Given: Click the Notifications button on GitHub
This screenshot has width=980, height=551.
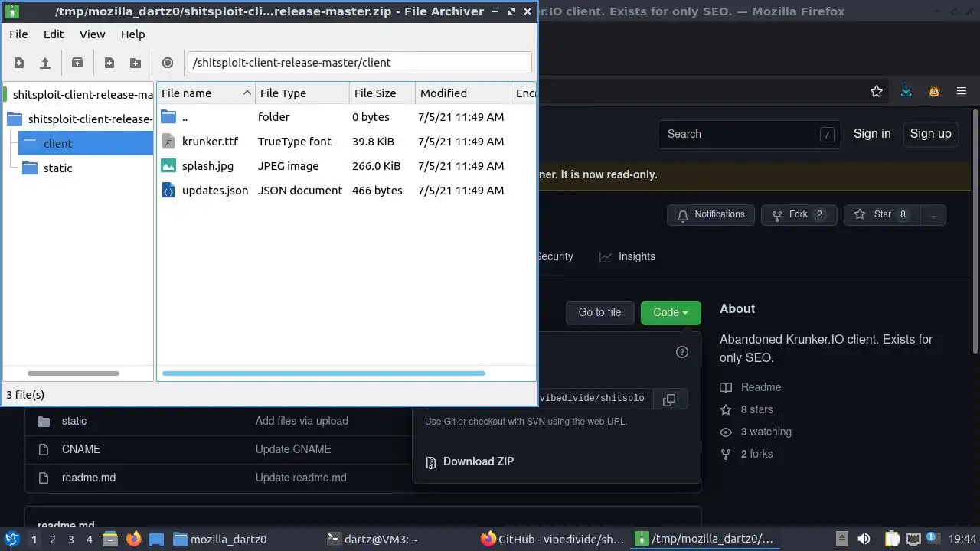Looking at the screenshot, I should pos(710,215).
